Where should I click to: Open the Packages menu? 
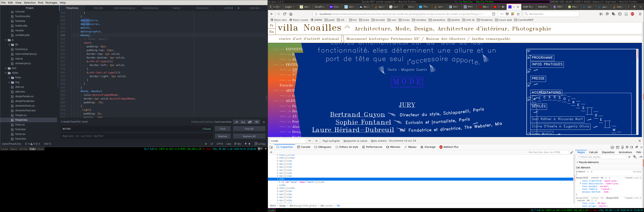pos(51,3)
